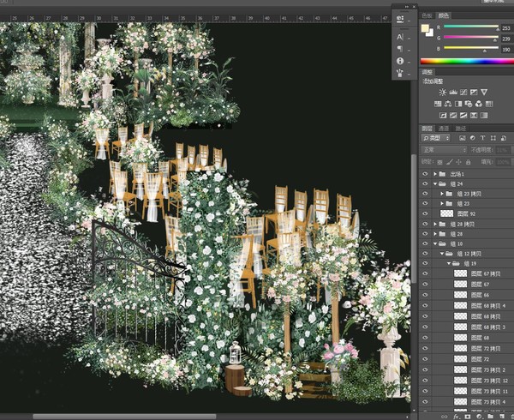Open the Character panel icon
Image resolution: width=514 pixels, height=420 pixels.
400,38
